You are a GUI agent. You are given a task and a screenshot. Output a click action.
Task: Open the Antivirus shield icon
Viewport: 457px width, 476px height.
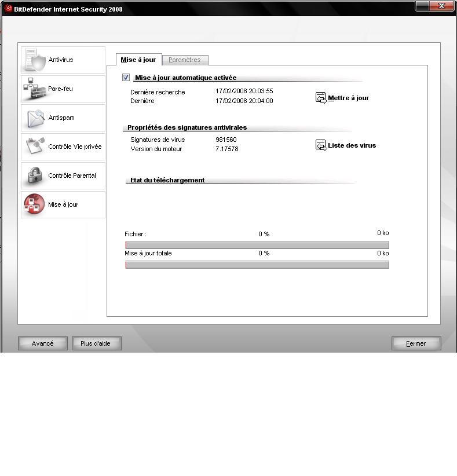[x=35, y=60]
